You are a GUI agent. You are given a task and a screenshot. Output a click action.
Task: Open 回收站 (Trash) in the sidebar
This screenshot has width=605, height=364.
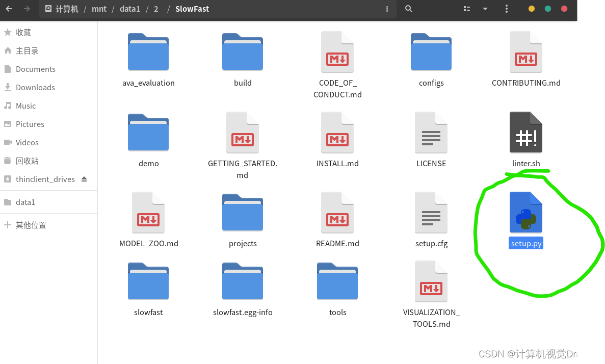coord(48,161)
